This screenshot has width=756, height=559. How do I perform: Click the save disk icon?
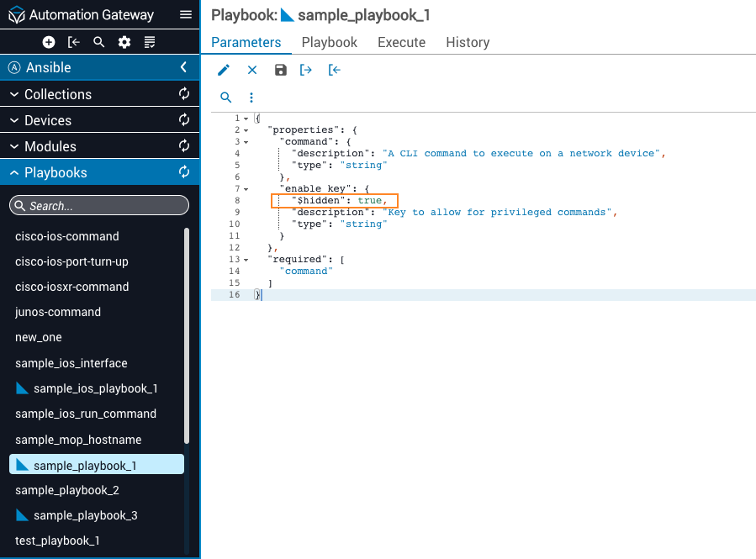pos(281,71)
